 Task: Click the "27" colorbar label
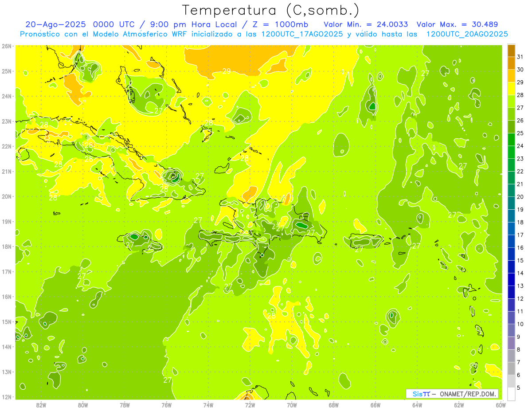click(520, 108)
